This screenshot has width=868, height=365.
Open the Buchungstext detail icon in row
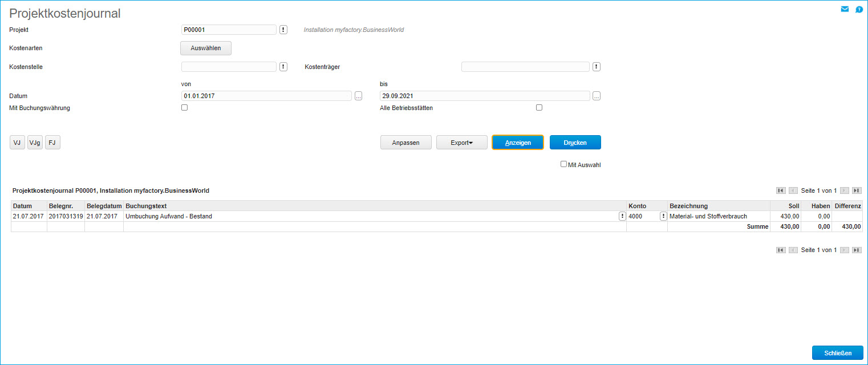coord(622,216)
